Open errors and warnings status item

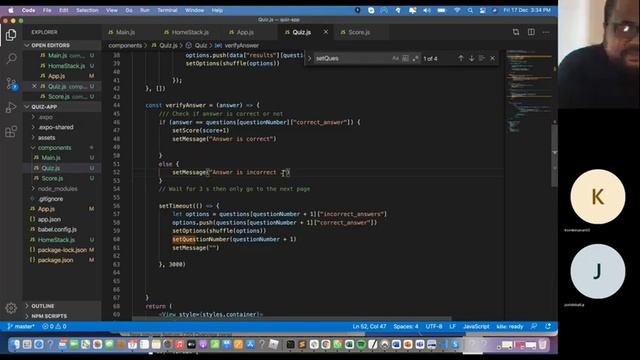[x=54, y=327]
